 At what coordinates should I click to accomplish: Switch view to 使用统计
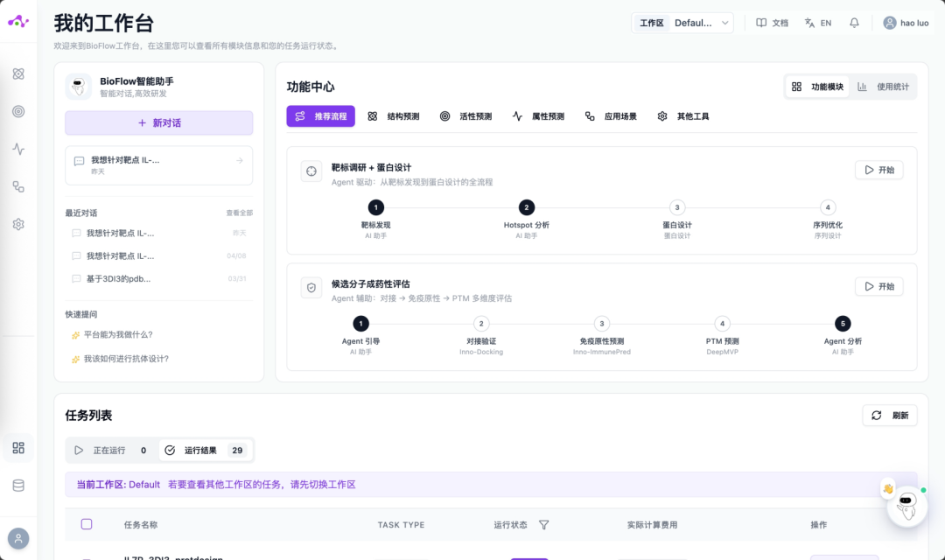click(x=884, y=87)
